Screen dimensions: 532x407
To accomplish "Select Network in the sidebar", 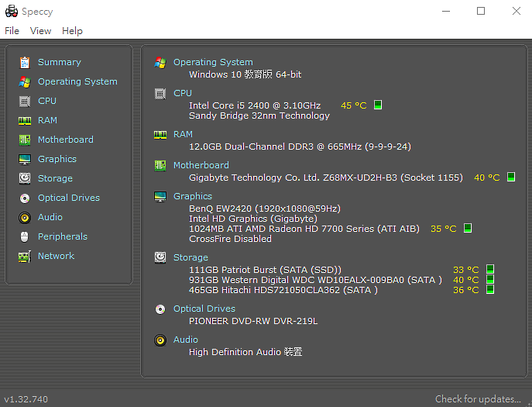I will [x=56, y=256].
